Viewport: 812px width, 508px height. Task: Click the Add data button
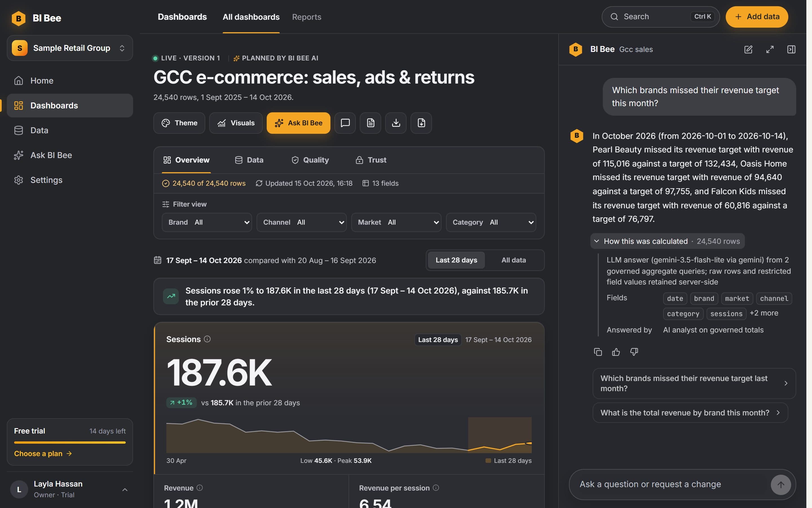click(757, 17)
